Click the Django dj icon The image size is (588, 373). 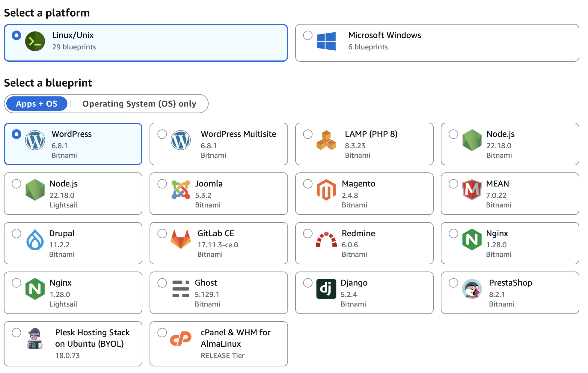tap(326, 289)
